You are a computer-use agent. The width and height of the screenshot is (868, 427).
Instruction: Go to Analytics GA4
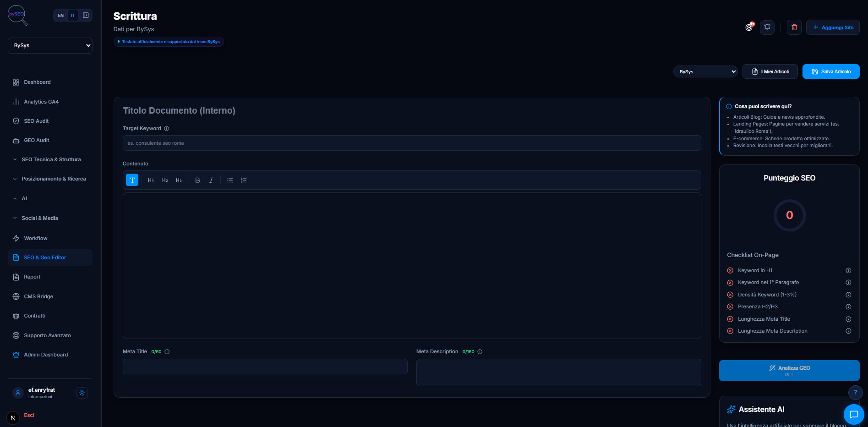click(x=50, y=102)
